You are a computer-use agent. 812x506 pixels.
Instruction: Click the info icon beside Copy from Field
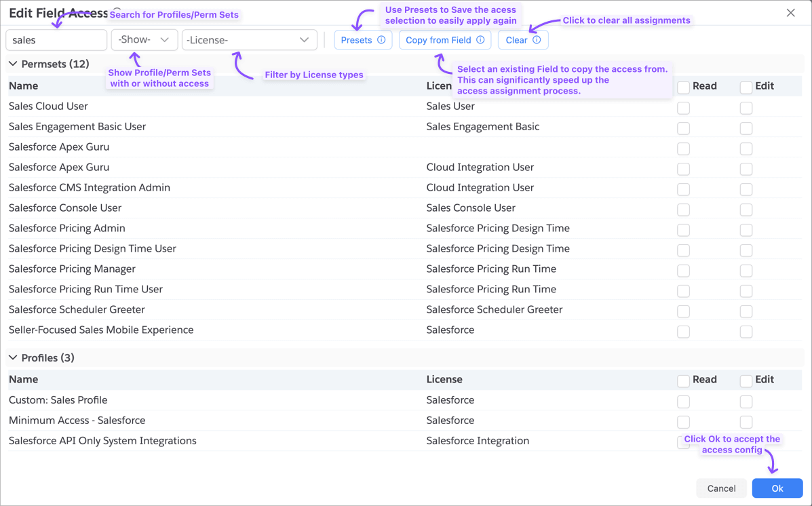coord(480,40)
